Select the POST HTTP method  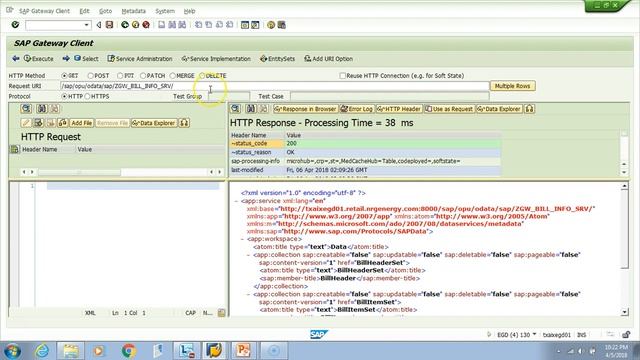point(91,76)
